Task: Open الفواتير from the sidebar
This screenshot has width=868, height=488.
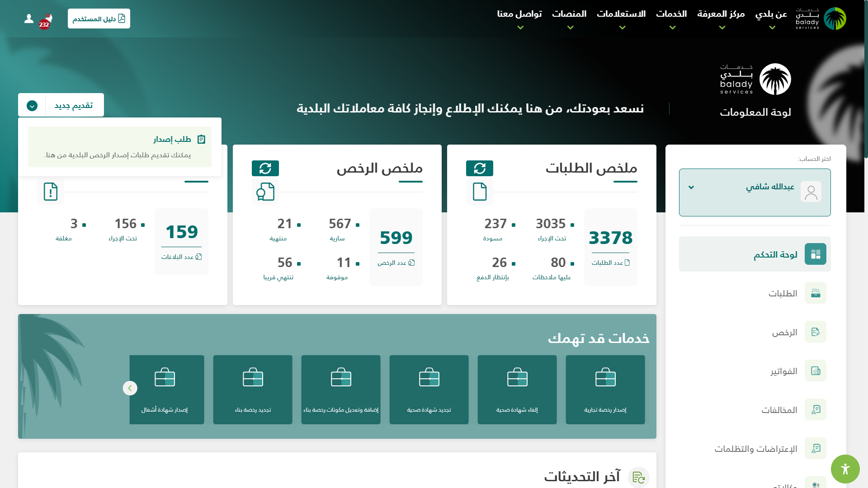Action: click(783, 371)
